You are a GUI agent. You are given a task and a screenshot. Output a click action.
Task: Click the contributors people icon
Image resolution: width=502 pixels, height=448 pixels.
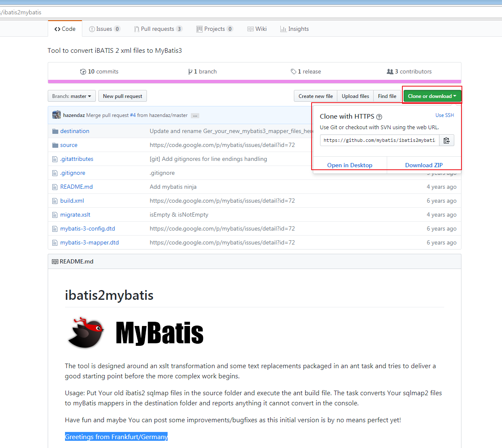[390, 71]
